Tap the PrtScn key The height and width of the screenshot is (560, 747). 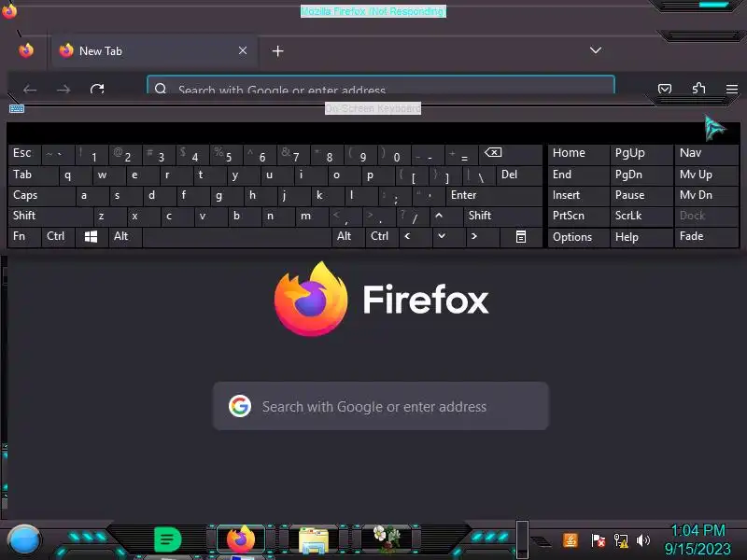[578, 216]
